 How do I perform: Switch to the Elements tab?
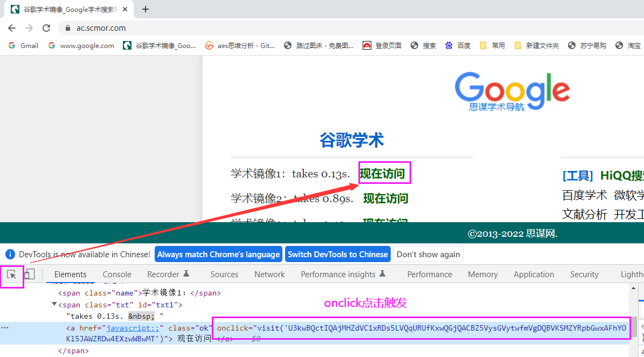pos(70,274)
